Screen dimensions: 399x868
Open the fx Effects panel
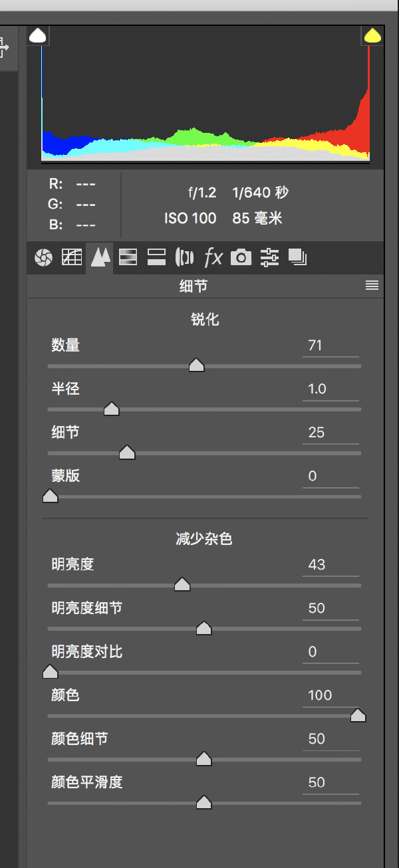pos(213,257)
